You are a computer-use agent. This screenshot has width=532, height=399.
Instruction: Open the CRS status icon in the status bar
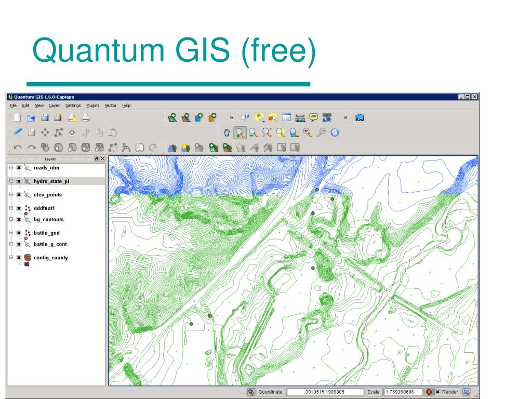coord(467,392)
